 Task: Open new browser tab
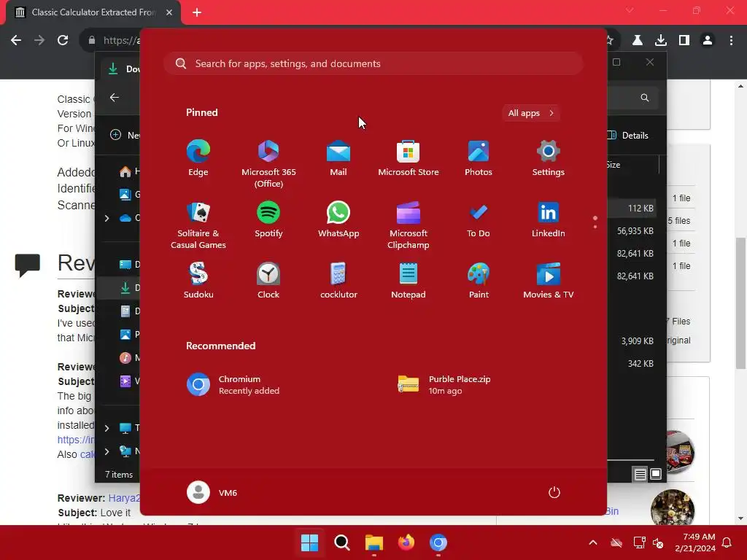pyautogui.click(x=197, y=12)
